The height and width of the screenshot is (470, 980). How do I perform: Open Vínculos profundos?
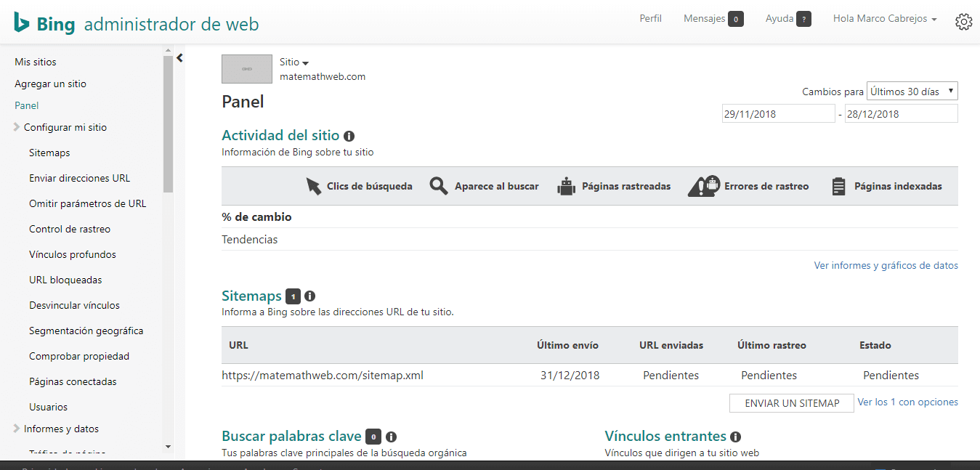click(x=73, y=254)
